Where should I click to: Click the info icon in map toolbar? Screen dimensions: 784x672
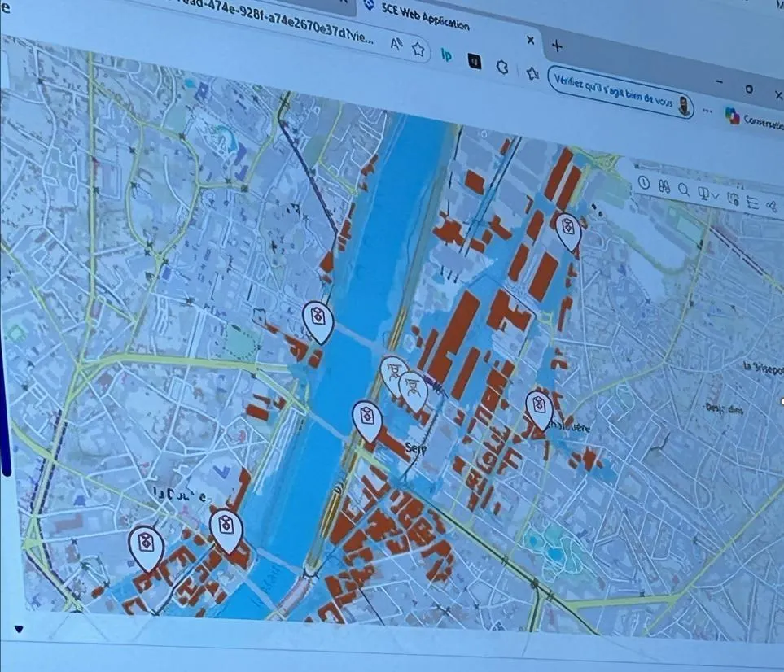tap(644, 183)
